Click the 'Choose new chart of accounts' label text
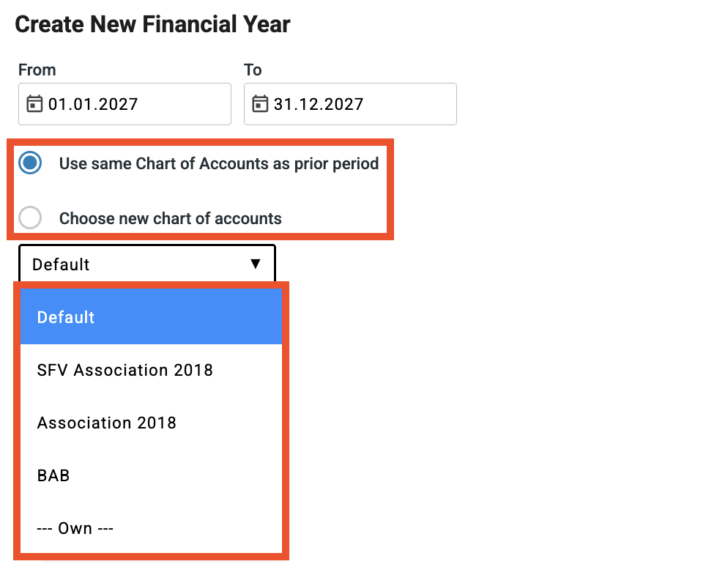Screen dimensions: 728x564 [x=170, y=218]
